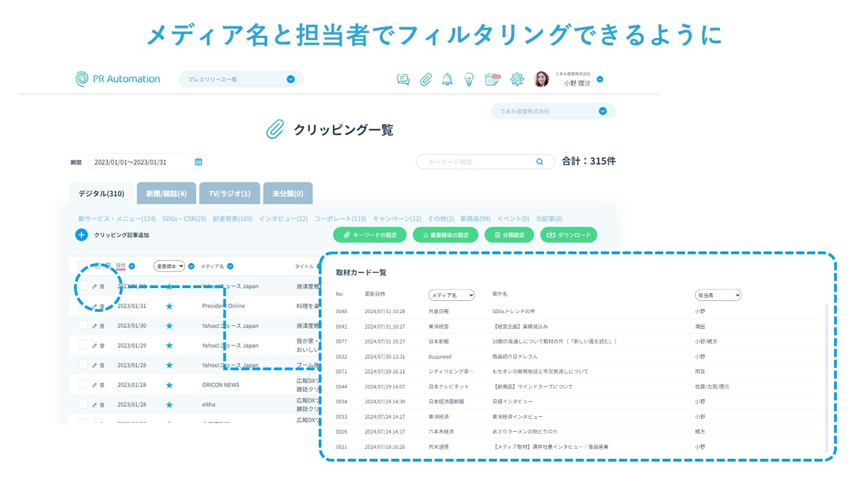Screen dimensions: 868x488
Task: Expand the 担当者 filter dropdown
Action: pyautogui.click(x=718, y=296)
